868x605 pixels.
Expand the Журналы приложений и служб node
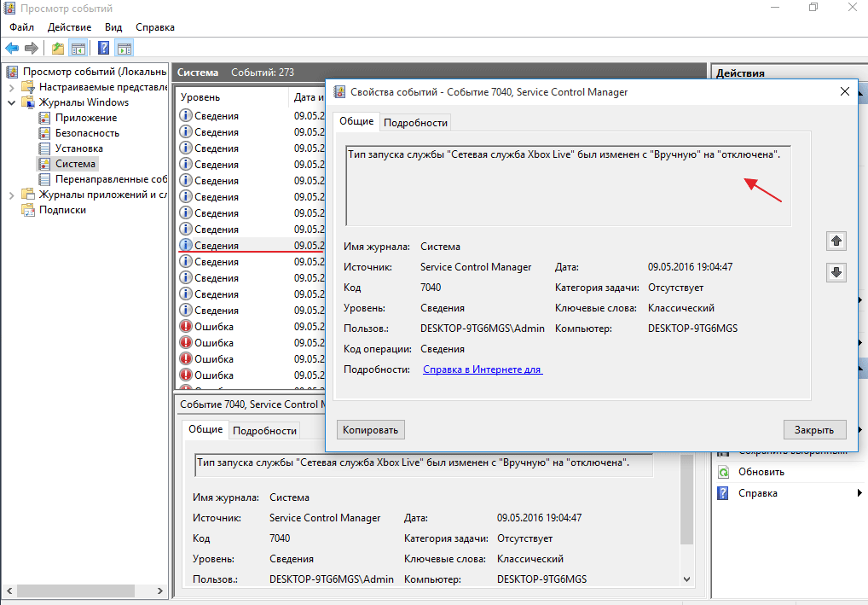pos(11,195)
